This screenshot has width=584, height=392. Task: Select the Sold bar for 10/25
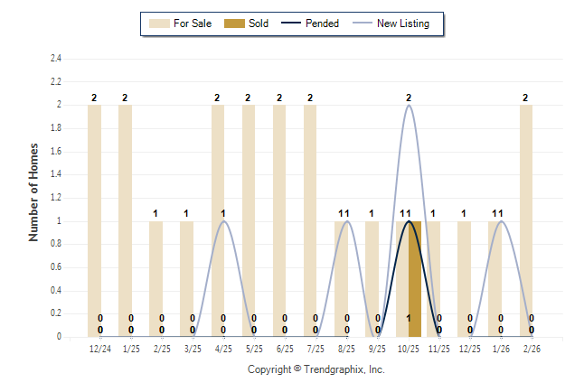pos(415,278)
